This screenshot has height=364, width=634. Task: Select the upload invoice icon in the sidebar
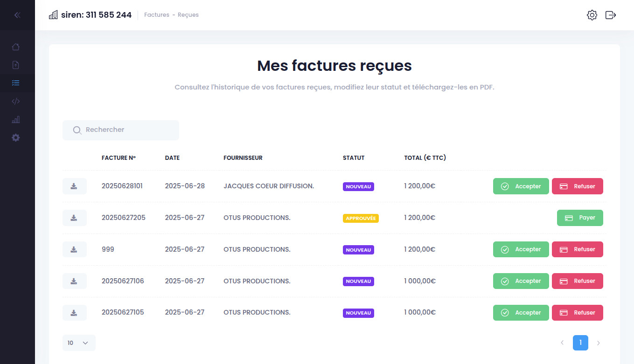[x=16, y=65]
